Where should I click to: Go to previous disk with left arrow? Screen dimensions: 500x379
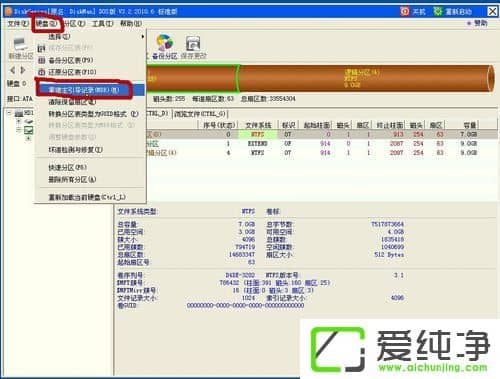(x=13, y=70)
